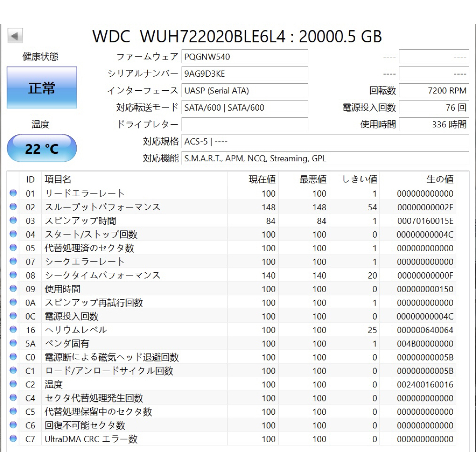Click the empty drive letter field

[x=245, y=124]
